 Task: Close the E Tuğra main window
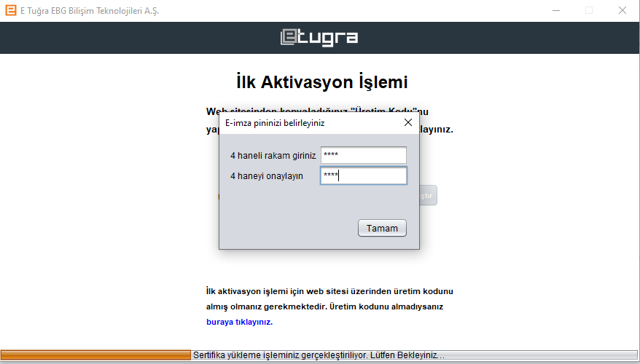tap(622, 11)
